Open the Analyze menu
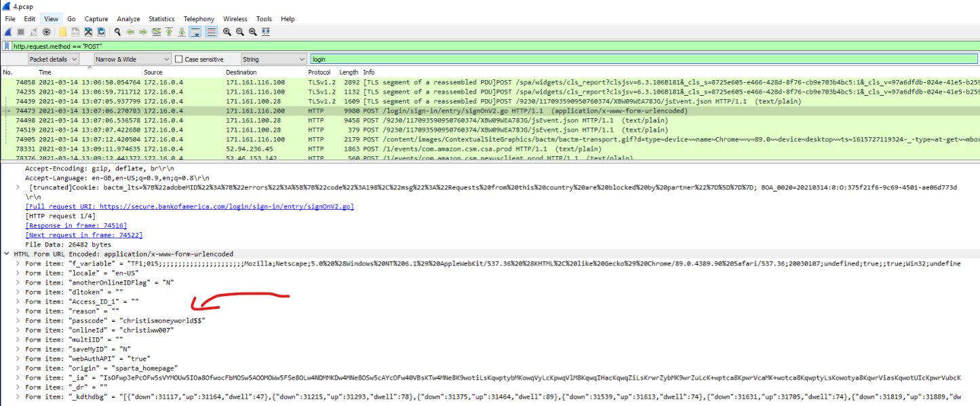The width and height of the screenshot is (980, 406). [128, 19]
